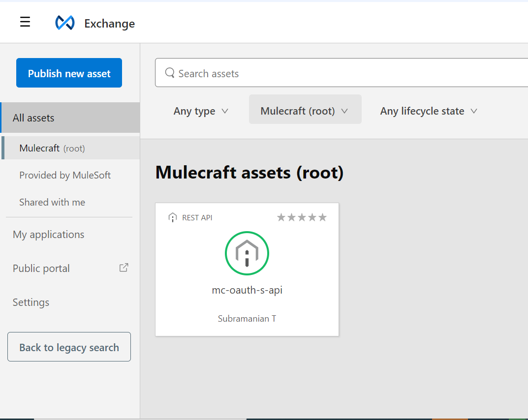This screenshot has height=420, width=528.
Task: Give mc-oauth-s-api a one-star rating
Action: (x=281, y=216)
